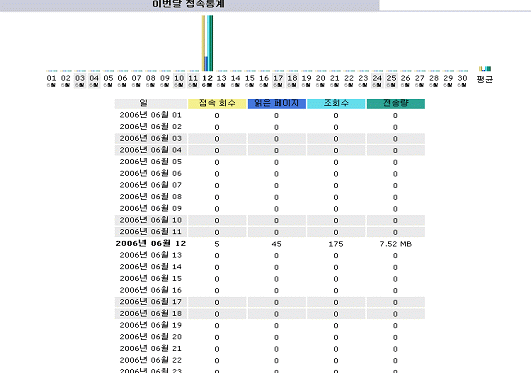Screen dimensions: 531x377
Task: Click the hits value 175 on June 12
Action: (336, 244)
